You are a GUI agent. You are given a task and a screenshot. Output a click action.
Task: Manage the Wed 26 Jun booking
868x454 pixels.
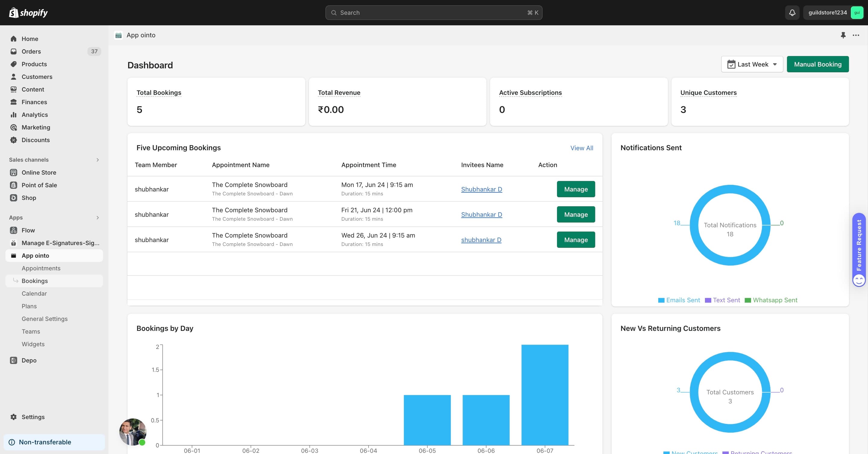click(x=576, y=240)
